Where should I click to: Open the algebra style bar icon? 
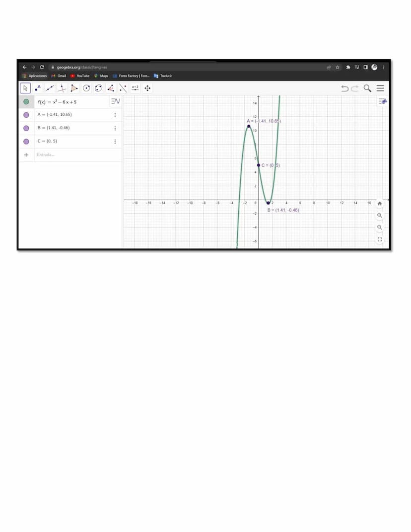115,101
